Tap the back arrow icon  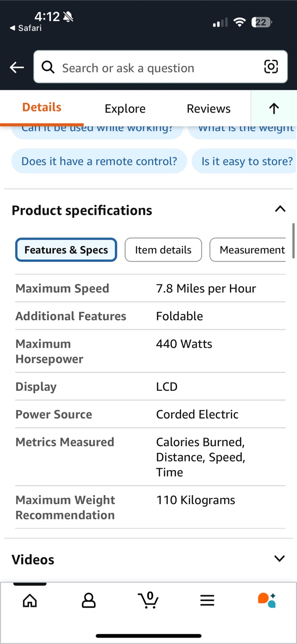(17, 68)
